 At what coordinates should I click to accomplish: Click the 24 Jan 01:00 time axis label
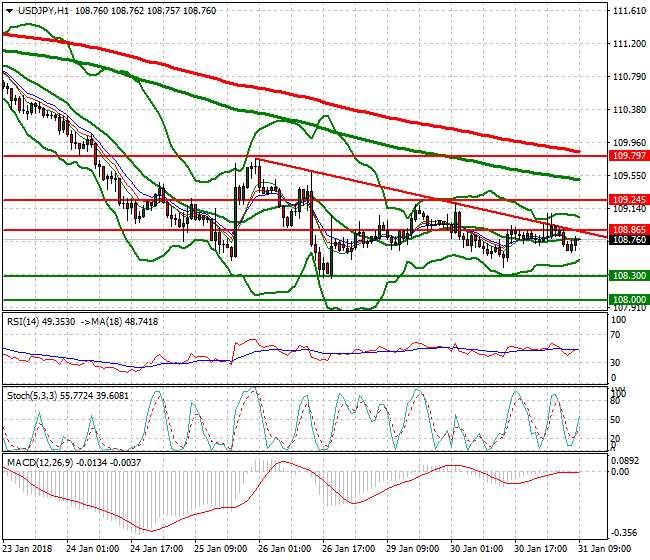click(x=93, y=549)
